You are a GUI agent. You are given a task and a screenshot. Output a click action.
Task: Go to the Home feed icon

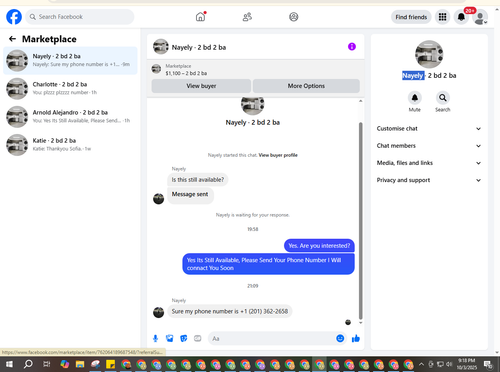(200, 17)
